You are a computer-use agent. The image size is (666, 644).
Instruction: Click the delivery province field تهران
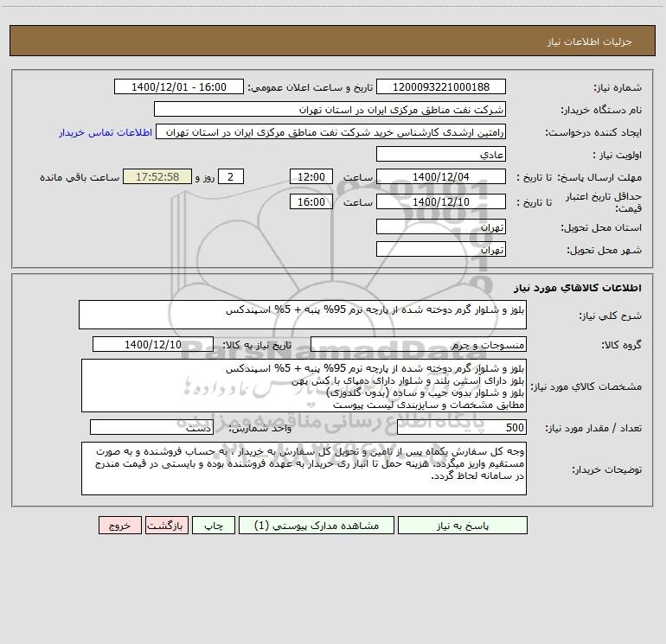pos(441,226)
